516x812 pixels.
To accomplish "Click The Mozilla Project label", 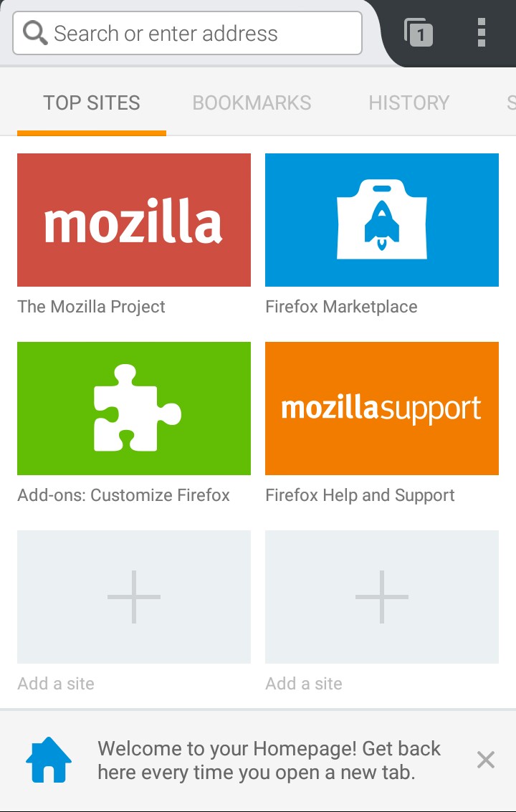I will point(91,307).
